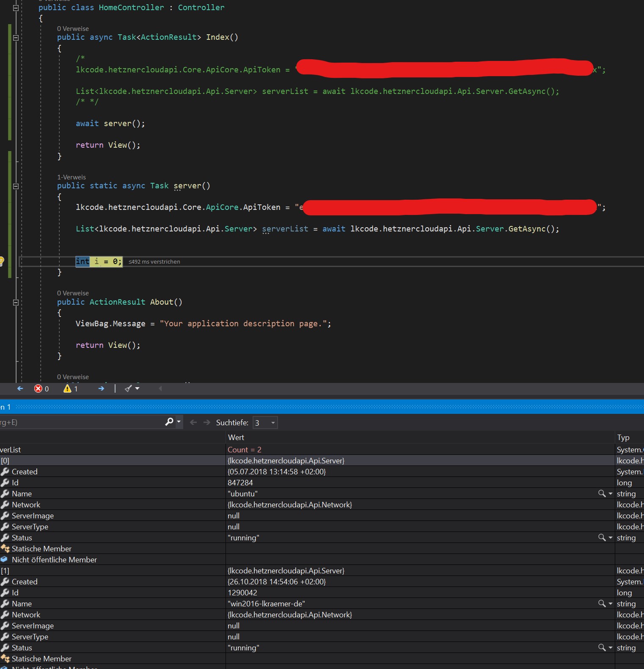Select the second server's ServerImage row

pos(322,625)
